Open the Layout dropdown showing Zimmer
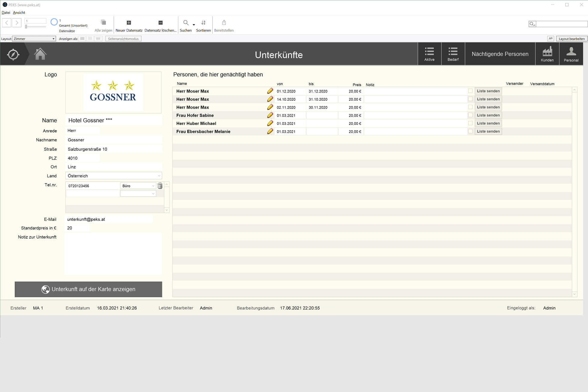Screen dimensions: 588x392 click(x=34, y=39)
